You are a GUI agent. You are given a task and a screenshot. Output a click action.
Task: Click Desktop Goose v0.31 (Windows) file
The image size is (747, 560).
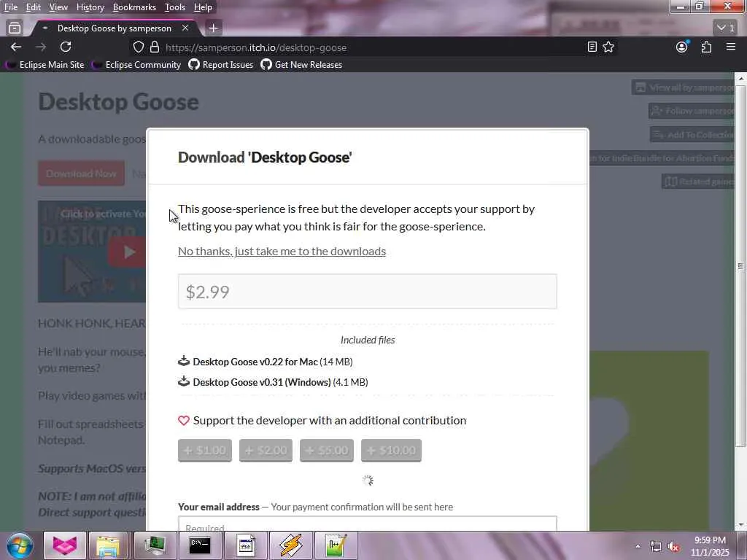click(262, 382)
